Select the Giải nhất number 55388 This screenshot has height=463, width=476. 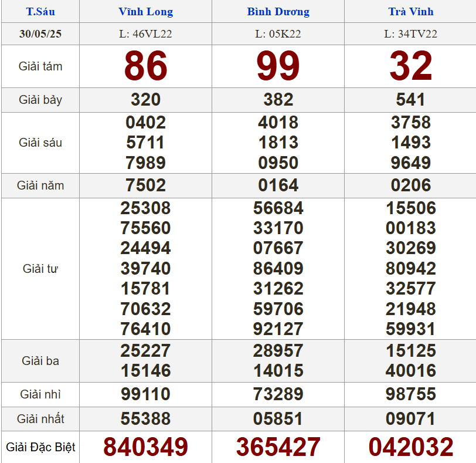[145, 419]
